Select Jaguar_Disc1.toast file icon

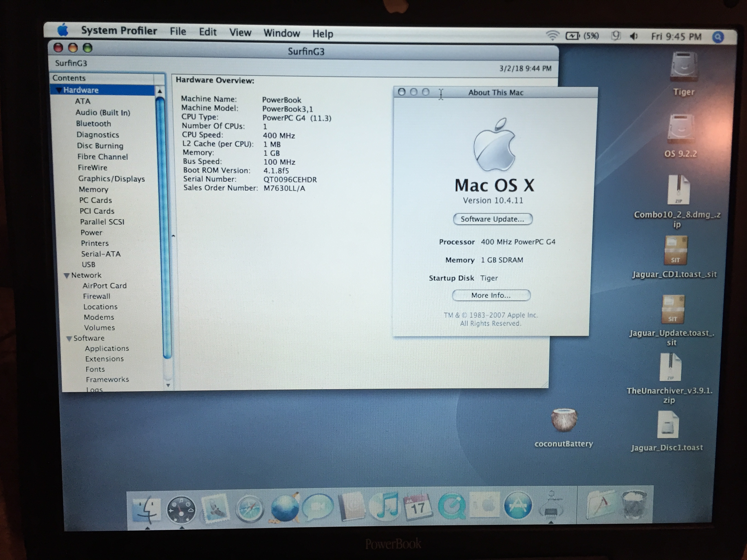coord(668,424)
